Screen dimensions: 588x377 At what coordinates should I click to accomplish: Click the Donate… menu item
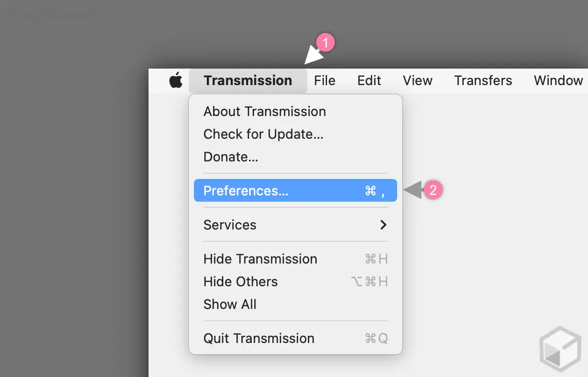click(231, 157)
